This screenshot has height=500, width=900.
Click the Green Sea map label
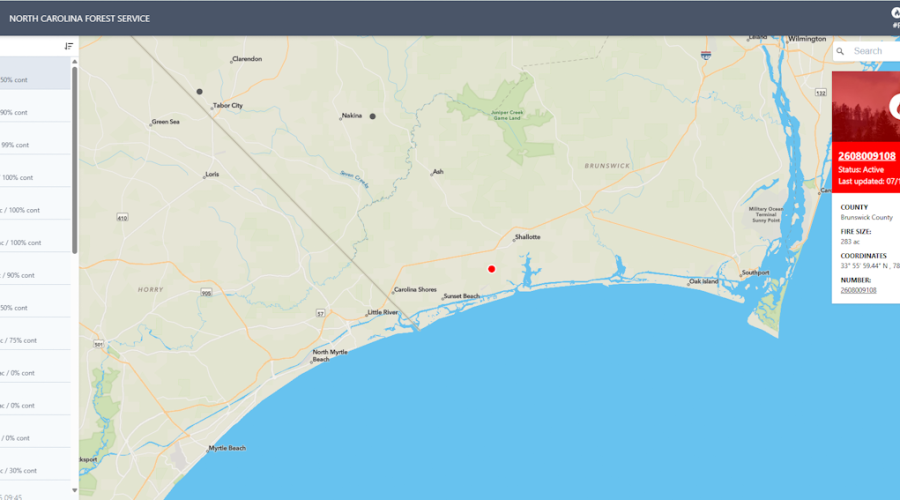(166, 122)
